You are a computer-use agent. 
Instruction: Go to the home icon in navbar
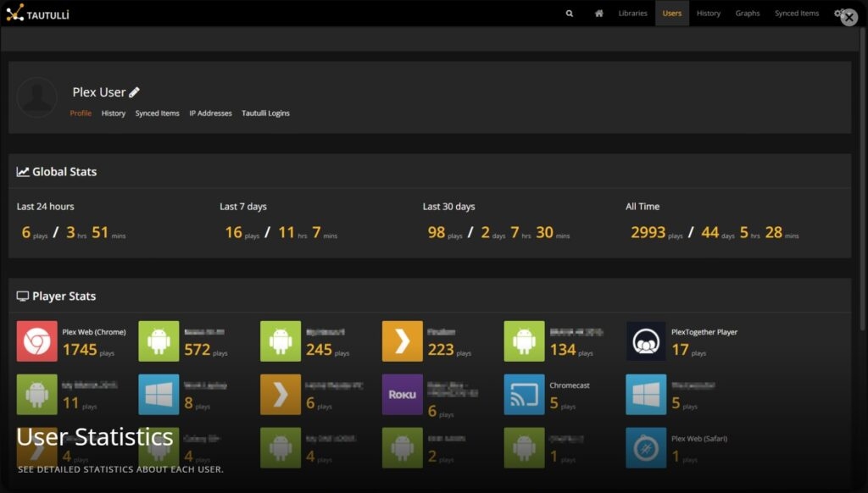(599, 14)
